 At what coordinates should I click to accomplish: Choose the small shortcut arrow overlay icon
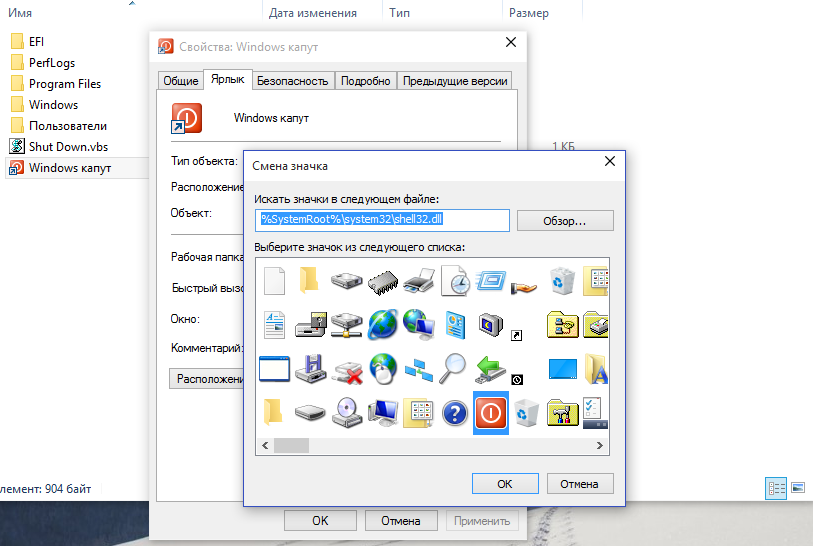(516, 335)
